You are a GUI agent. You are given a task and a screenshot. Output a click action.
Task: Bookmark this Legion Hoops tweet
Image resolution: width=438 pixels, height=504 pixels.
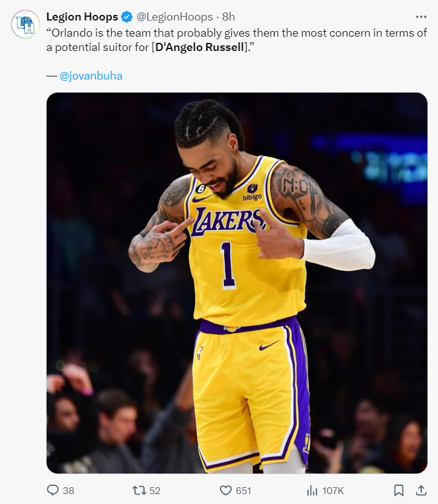click(x=399, y=490)
